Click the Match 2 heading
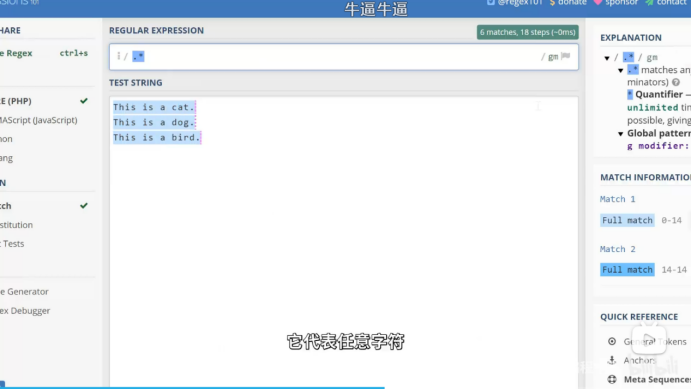Image resolution: width=692 pixels, height=389 pixels. (617, 249)
